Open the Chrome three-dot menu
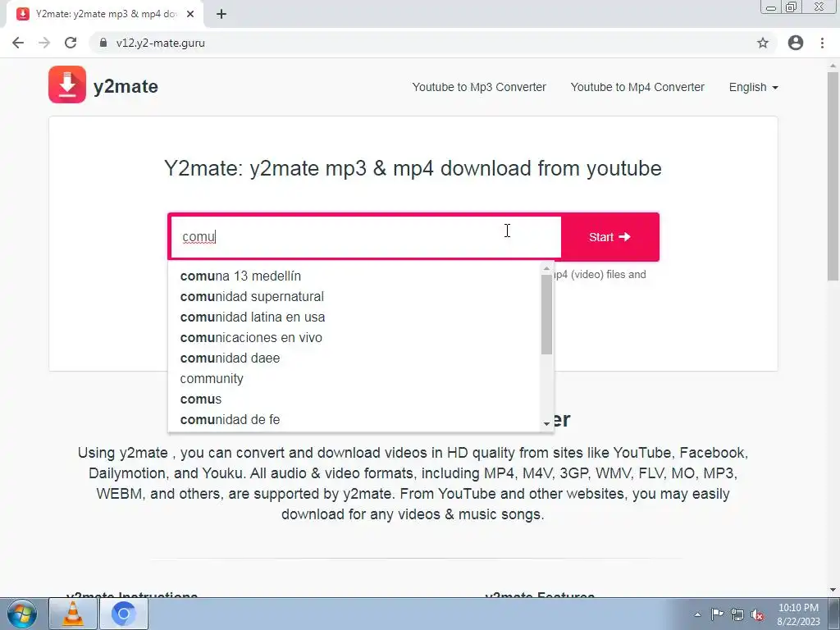 (822, 43)
